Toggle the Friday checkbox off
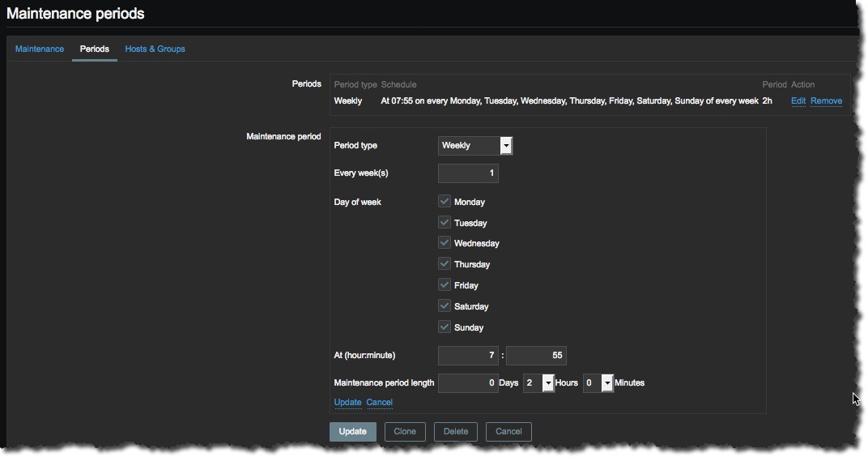868x457 pixels. click(445, 285)
